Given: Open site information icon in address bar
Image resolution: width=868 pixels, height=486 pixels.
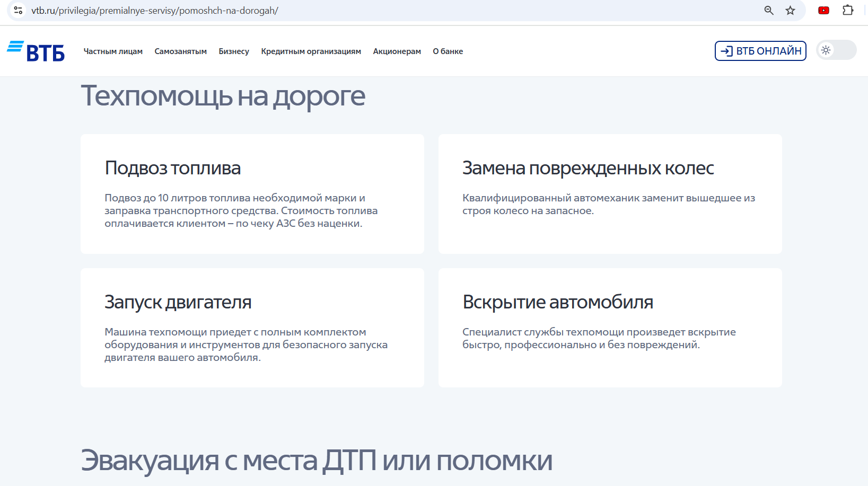Looking at the screenshot, I should click(18, 10).
